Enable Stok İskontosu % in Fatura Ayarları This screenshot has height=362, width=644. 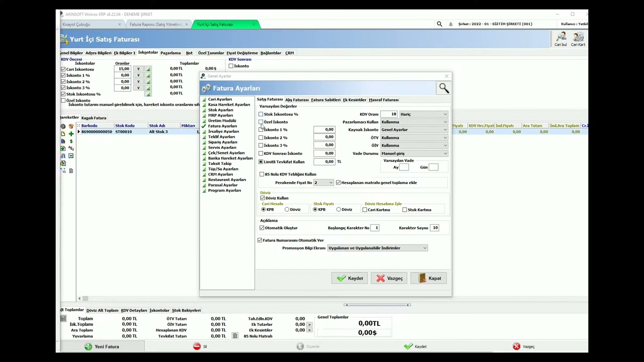pos(261,114)
